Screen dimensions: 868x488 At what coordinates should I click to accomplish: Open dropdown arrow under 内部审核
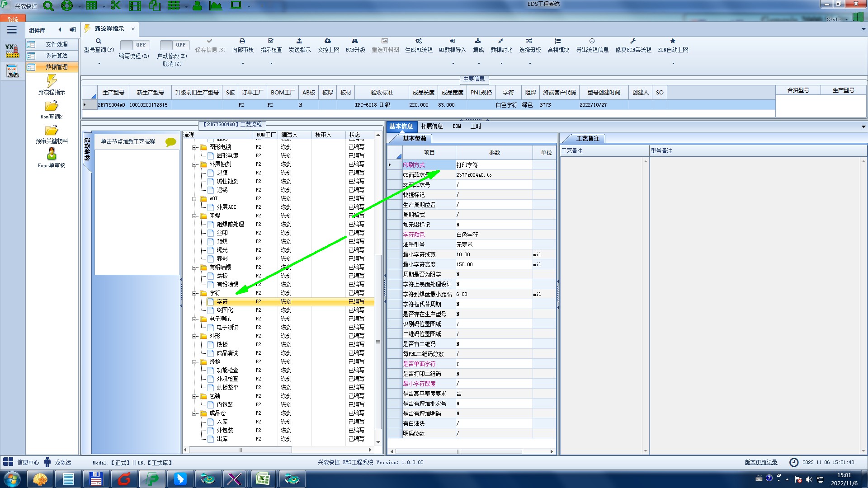[x=243, y=64]
